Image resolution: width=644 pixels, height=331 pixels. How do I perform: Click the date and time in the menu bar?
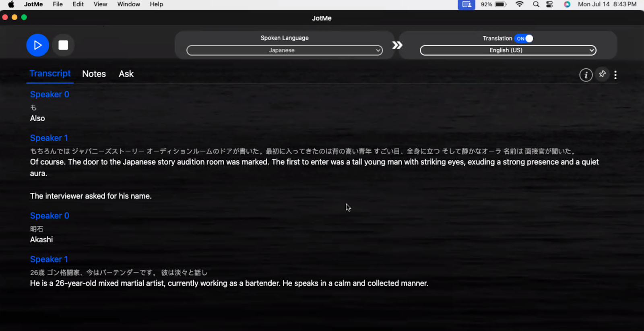pos(607,4)
